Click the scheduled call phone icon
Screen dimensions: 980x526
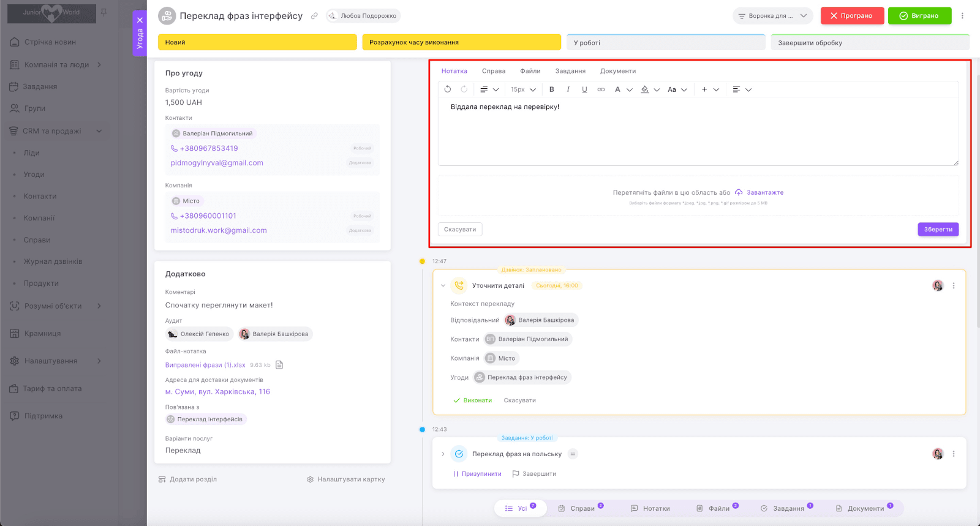459,285
